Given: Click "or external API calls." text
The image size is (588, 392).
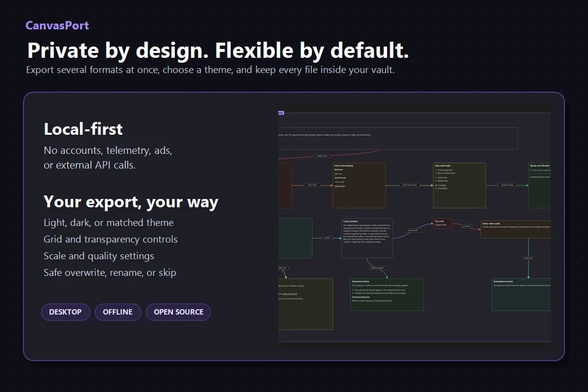Looking at the screenshot, I should point(90,165).
